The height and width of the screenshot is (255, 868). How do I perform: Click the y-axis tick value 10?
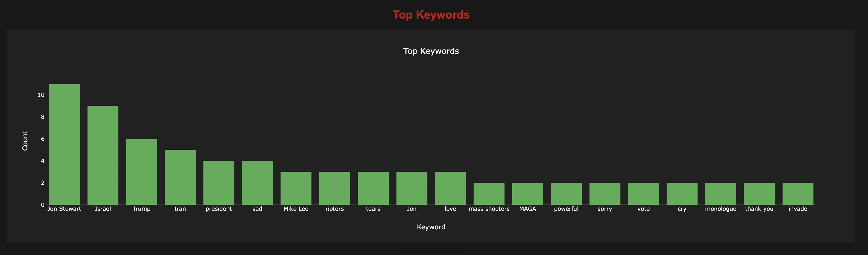pos(41,95)
